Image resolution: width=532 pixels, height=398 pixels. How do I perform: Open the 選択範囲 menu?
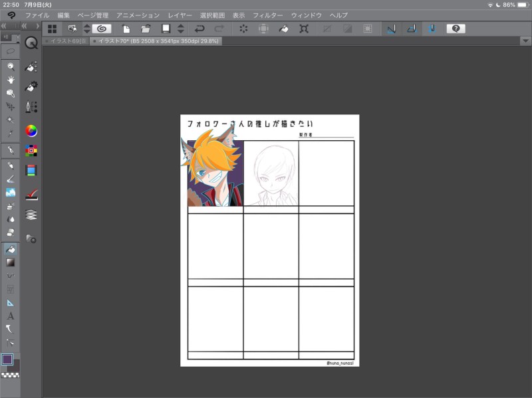[212, 15]
